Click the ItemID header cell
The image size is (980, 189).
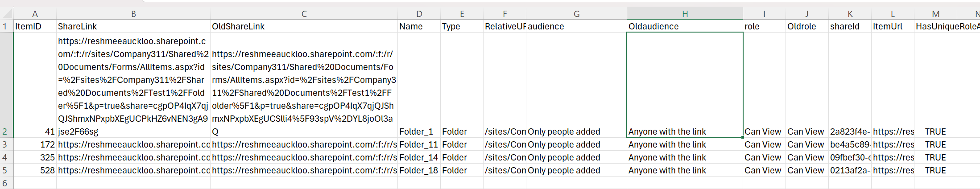pyautogui.click(x=35, y=26)
